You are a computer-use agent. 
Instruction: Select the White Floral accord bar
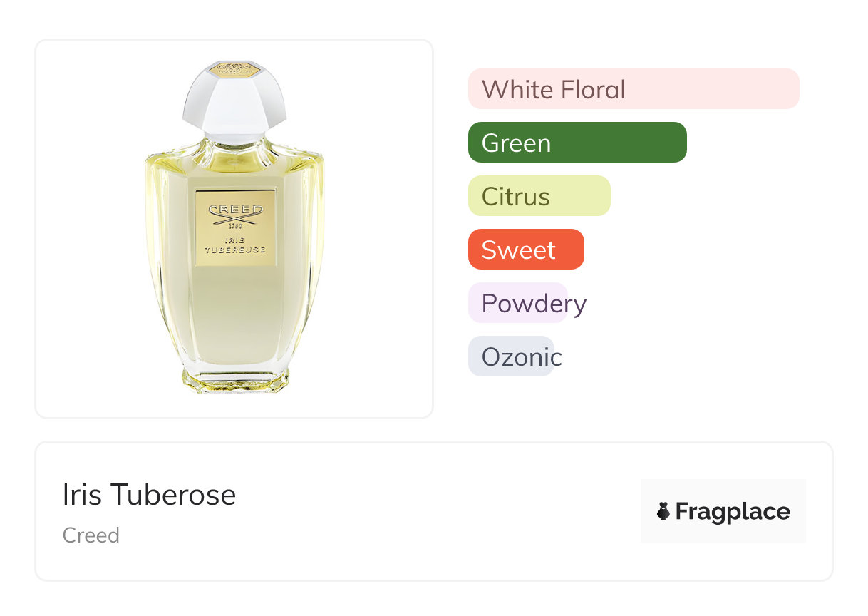(633, 89)
